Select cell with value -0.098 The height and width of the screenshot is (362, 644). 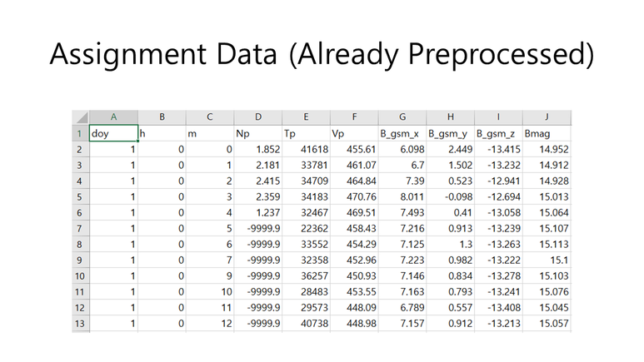[450, 197]
